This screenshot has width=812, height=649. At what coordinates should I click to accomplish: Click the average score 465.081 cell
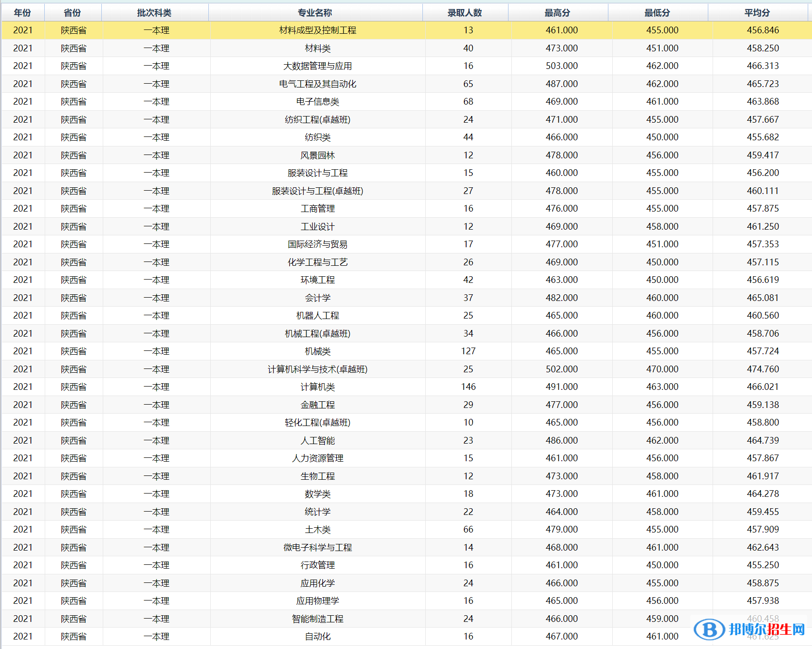click(763, 298)
